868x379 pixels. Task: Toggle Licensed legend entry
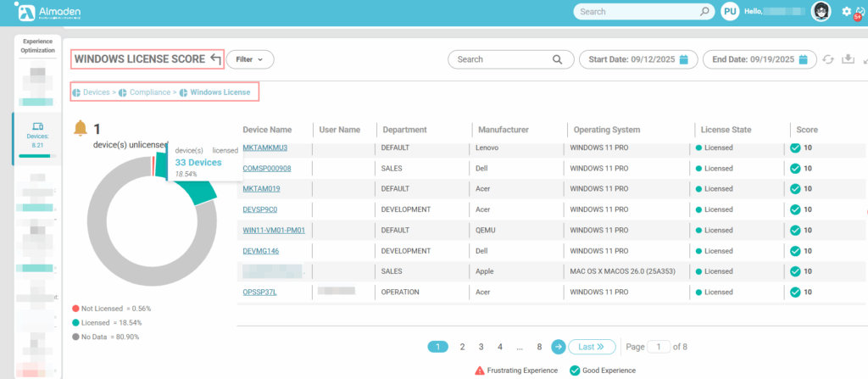100,323
